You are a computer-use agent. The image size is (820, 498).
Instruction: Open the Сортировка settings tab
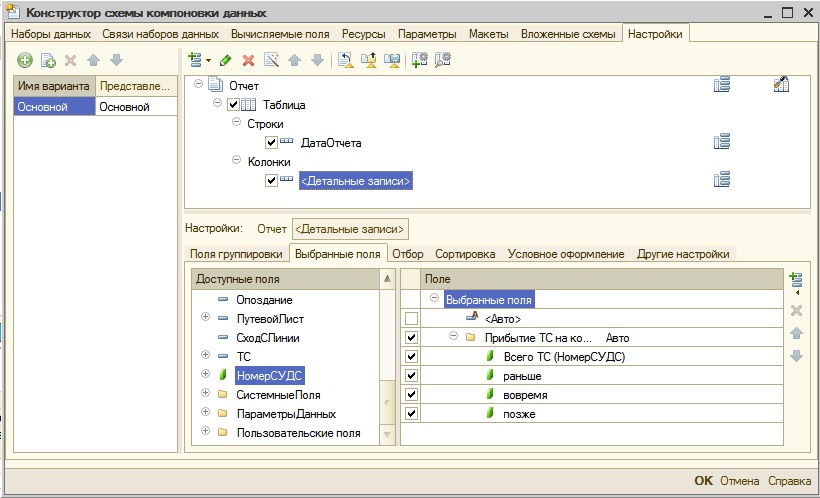(x=465, y=254)
